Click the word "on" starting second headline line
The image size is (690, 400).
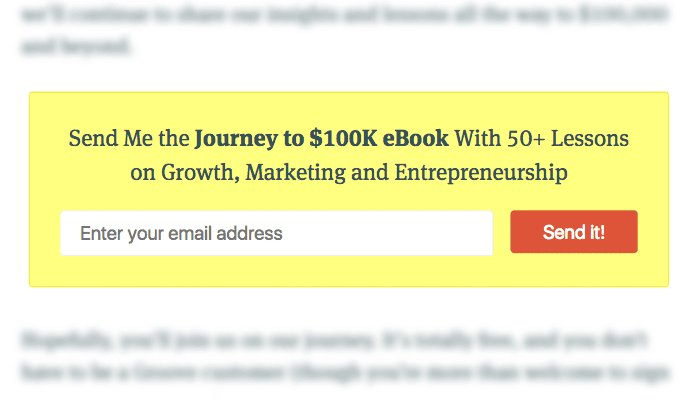pyautogui.click(x=143, y=172)
